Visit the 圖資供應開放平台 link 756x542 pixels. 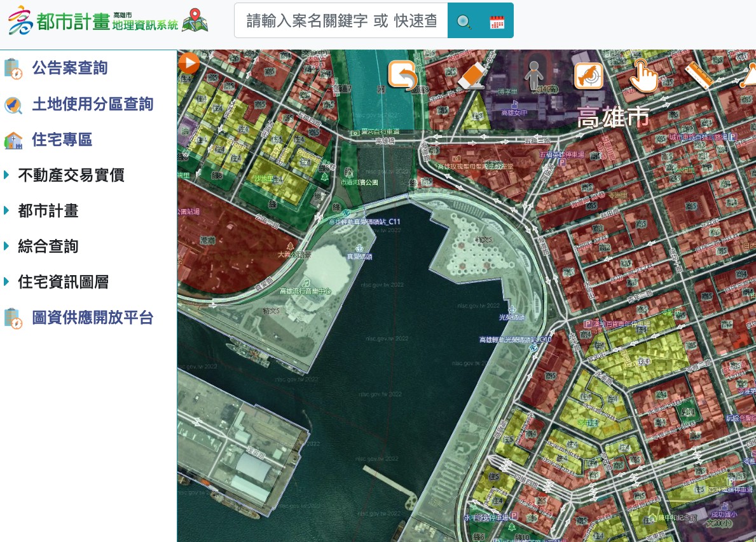coord(93,316)
